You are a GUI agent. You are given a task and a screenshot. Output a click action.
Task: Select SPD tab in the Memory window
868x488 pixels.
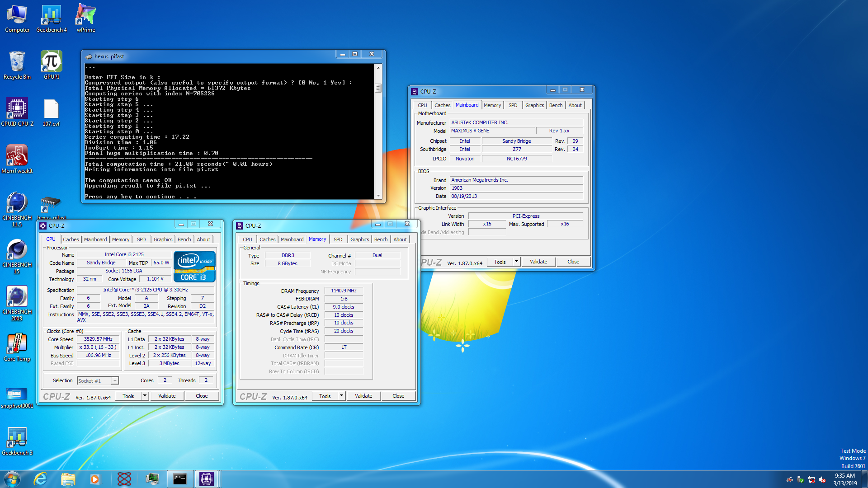[338, 239]
